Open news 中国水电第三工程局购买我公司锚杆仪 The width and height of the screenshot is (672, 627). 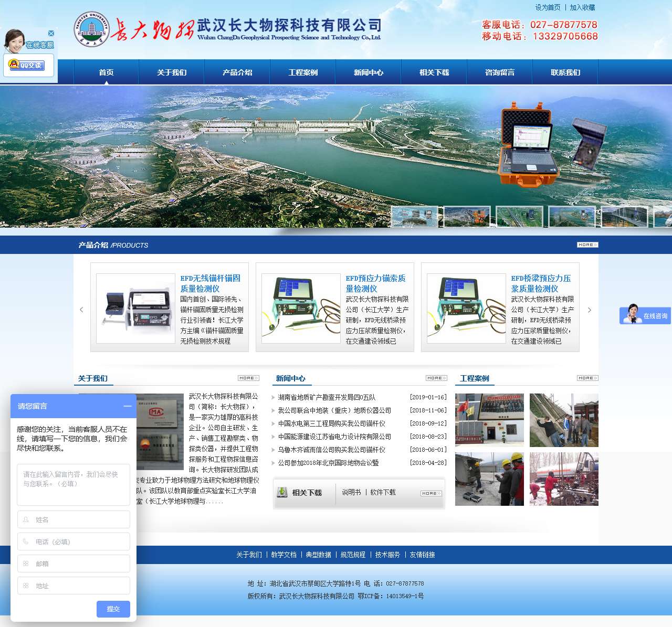click(x=332, y=424)
